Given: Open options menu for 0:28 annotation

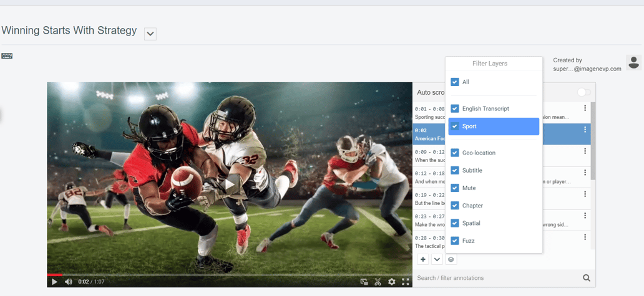Looking at the screenshot, I should 585,237.
